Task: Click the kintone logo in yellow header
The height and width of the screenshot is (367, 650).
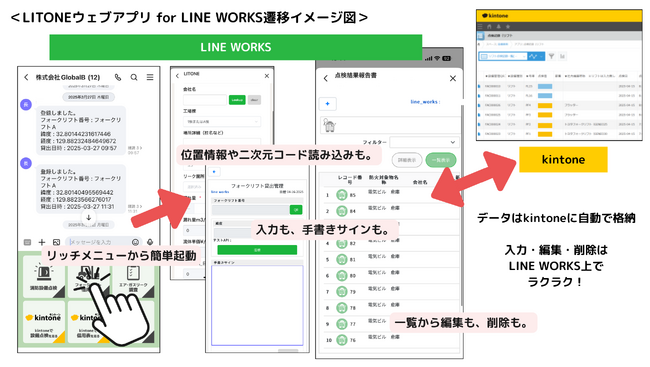Action: 495,16
